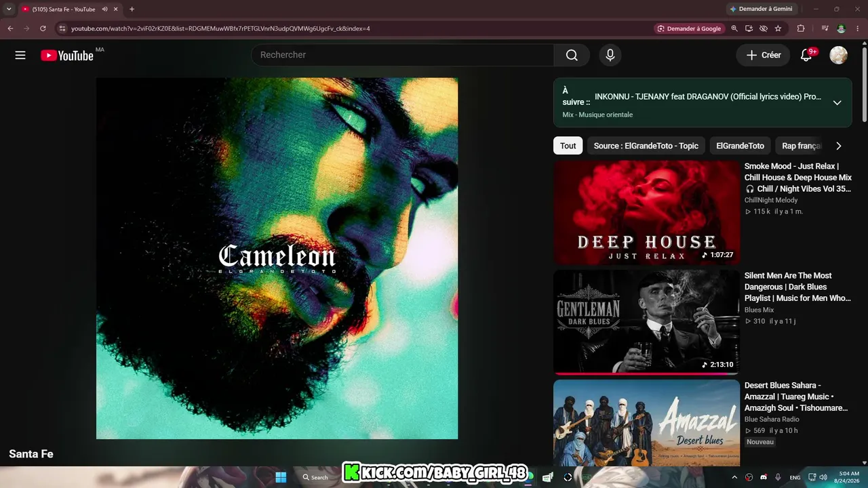868x488 pixels.
Task: Open the ChillNight Melody channel
Action: (x=771, y=200)
